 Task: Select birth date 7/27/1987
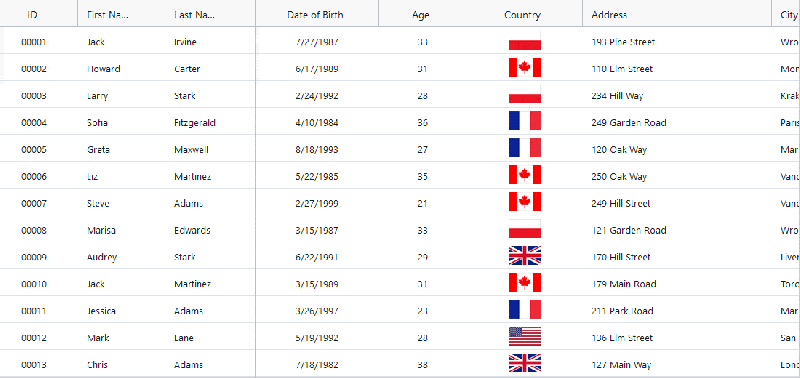pyautogui.click(x=317, y=42)
